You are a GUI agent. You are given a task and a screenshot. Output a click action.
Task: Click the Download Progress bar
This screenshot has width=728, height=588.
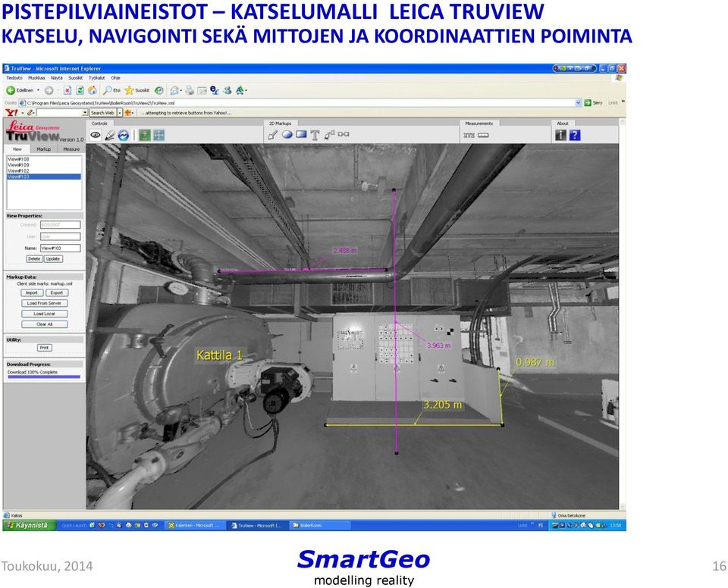point(44,377)
